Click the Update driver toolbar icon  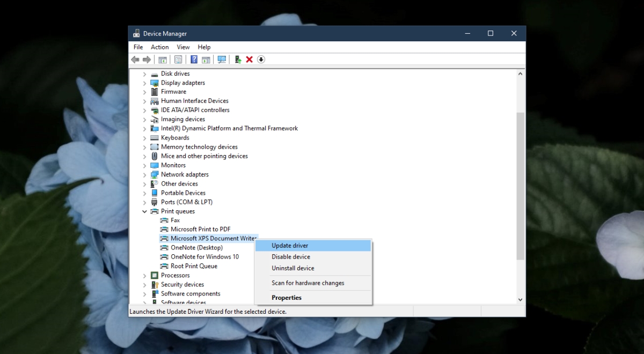click(x=238, y=60)
